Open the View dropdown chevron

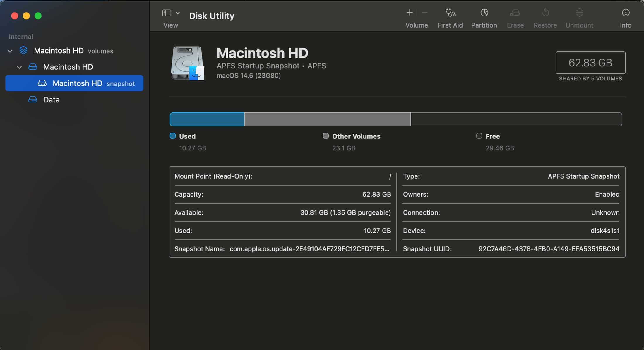(178, 13)
